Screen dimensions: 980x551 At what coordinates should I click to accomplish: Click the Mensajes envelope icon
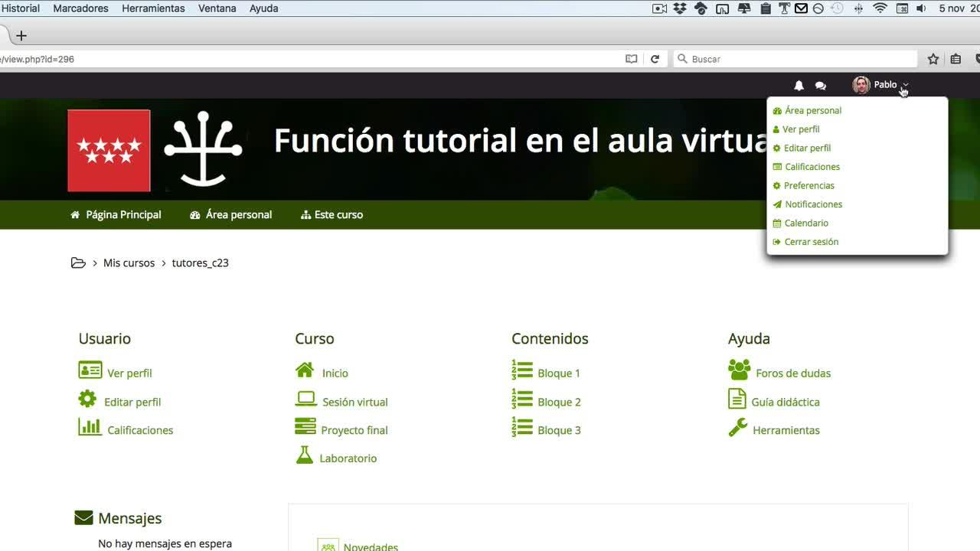(x=83, y=518)
